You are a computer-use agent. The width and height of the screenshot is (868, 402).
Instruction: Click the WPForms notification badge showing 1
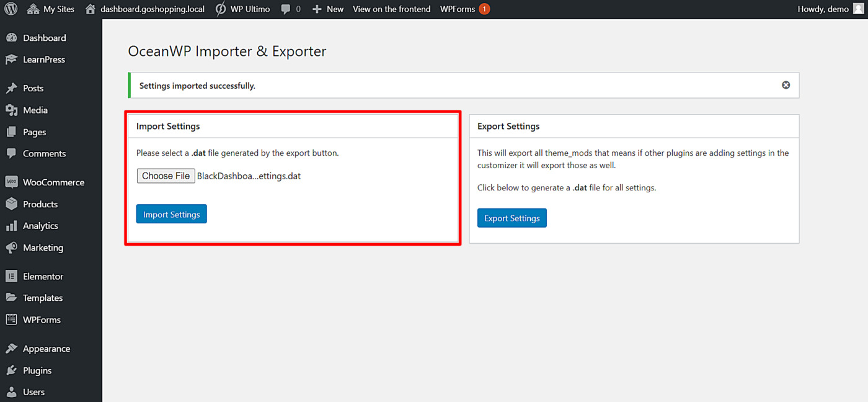484,9
